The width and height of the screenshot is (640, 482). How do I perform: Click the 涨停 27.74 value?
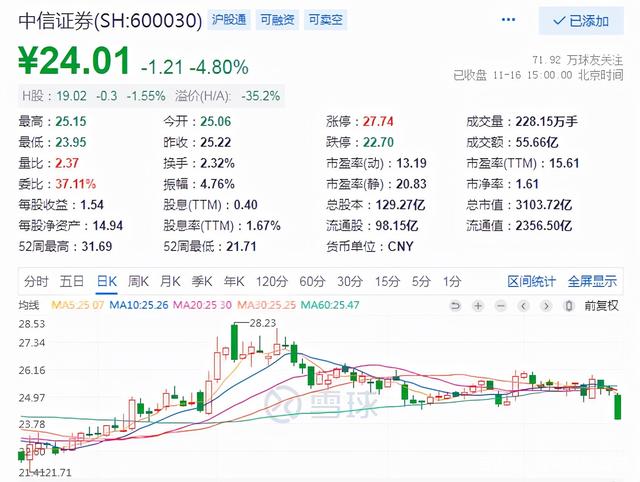point(378,121)
